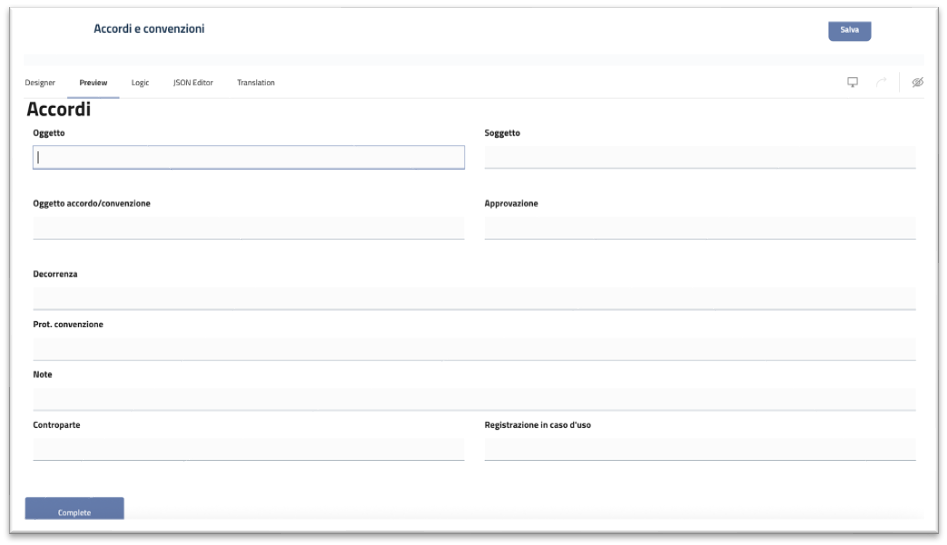Select the Oggetto accordo/convenzione field
The image size is (947, 545).
pyautogui.click(x=248, y=228)
